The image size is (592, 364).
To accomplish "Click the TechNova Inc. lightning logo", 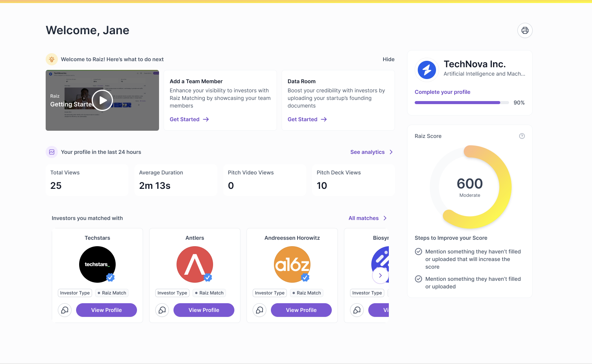I will point(427,70).
